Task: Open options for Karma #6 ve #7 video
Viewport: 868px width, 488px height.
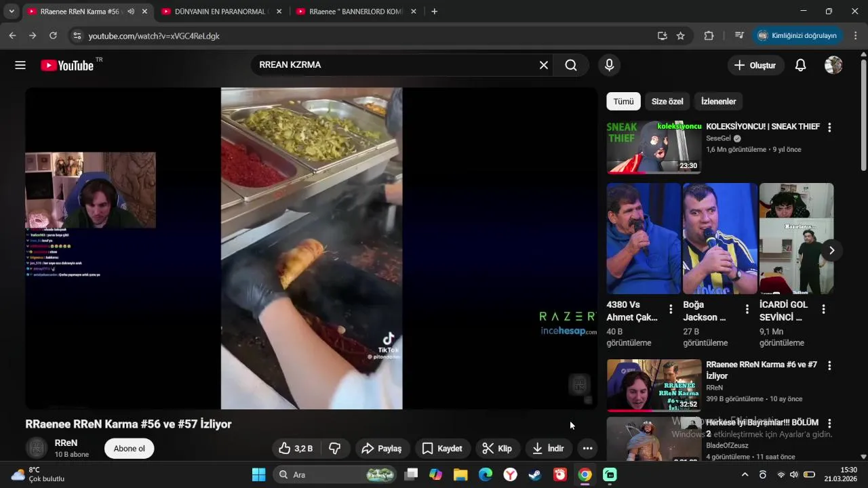Action: (x=829, y=365)
